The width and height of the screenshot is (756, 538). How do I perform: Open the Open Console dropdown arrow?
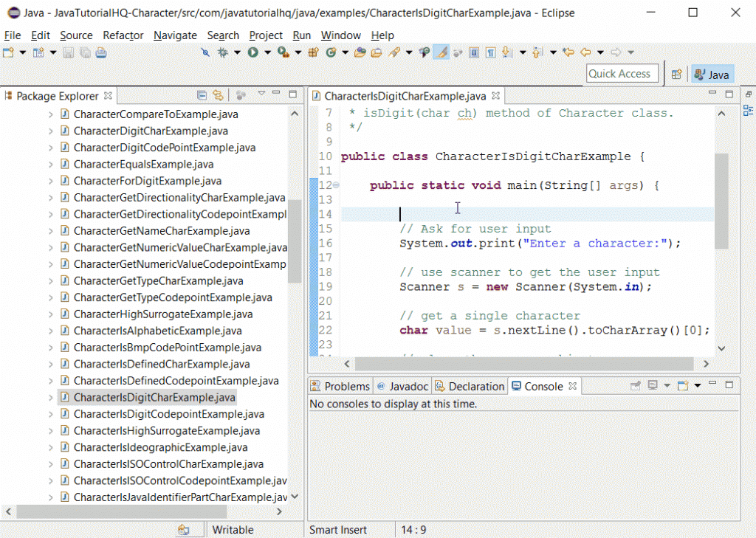[x=697, y=386]
